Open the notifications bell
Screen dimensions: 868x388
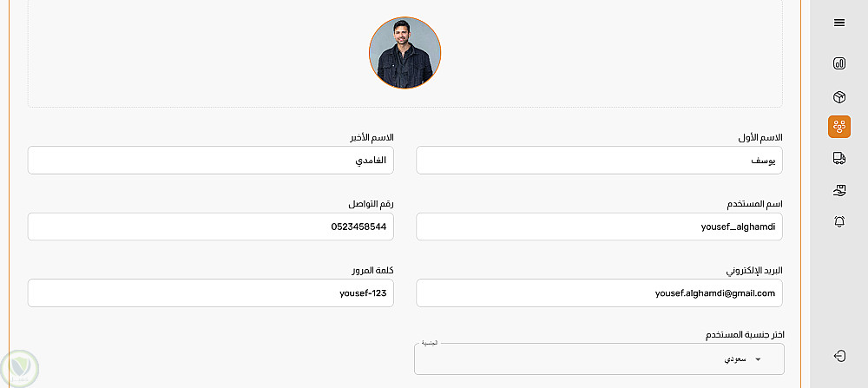(839, 221)
